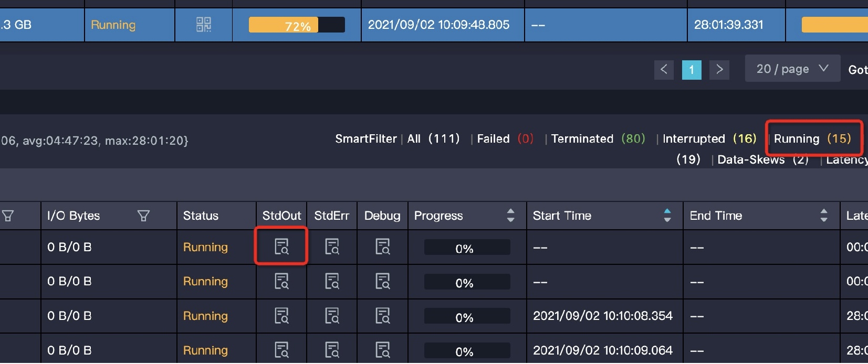Filter instances by Failed (0)
868x364 pixels.
[x=505, y=138]
